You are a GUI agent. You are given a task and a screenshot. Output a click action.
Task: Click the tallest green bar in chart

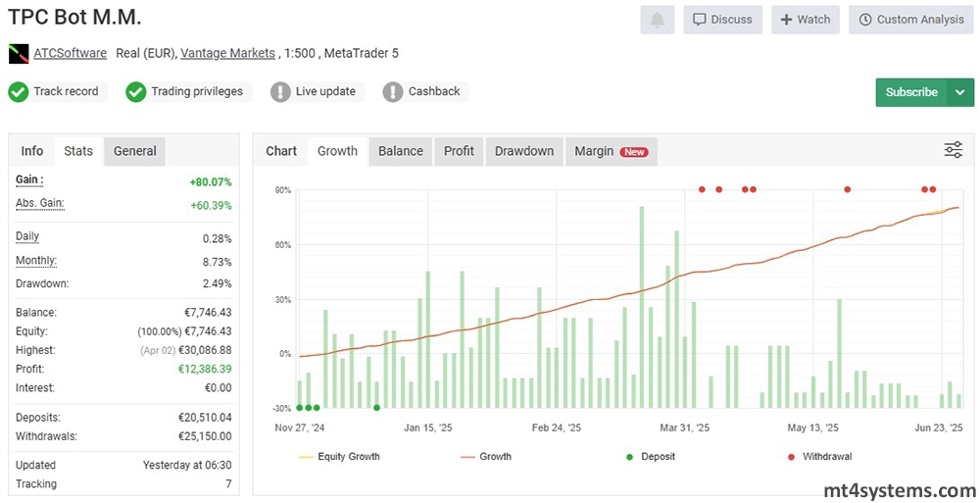[642, 306]
